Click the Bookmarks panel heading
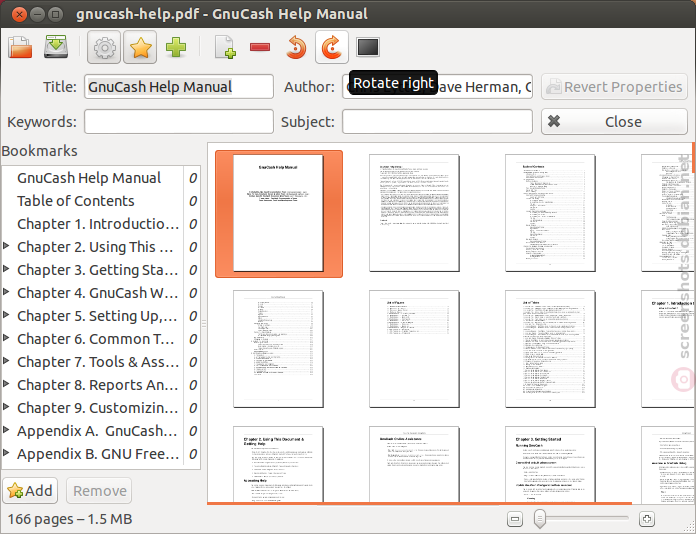 click(40, 151)
